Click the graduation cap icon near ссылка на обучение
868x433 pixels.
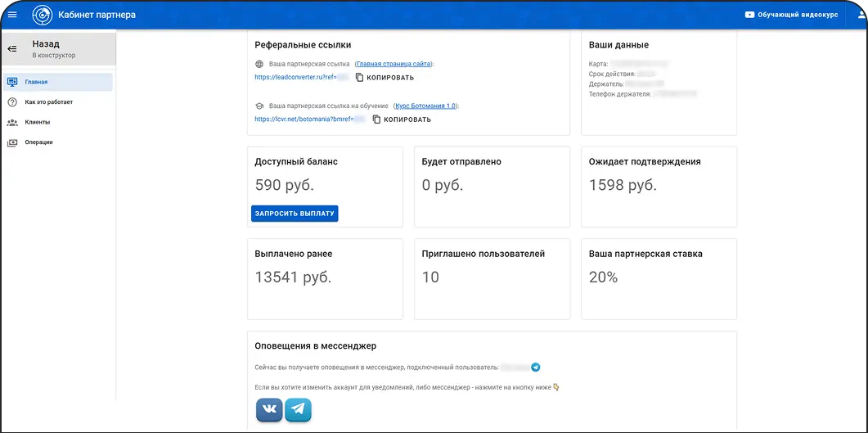point(259,106)
